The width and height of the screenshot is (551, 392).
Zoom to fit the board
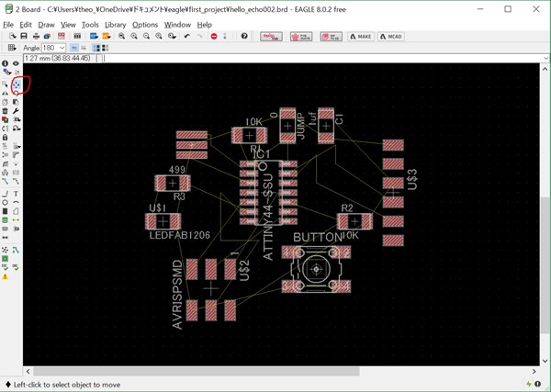(x=121, y=36)
